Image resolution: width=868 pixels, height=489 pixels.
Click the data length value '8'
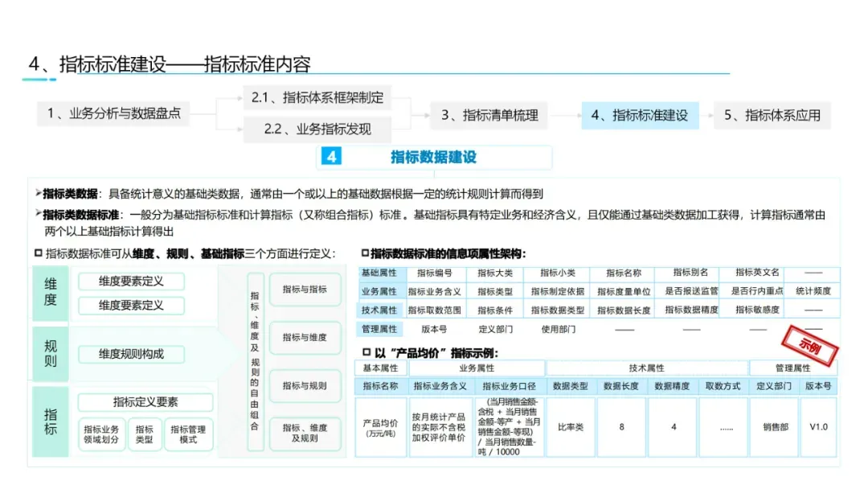pyautogui.click(x=621, y=427)
